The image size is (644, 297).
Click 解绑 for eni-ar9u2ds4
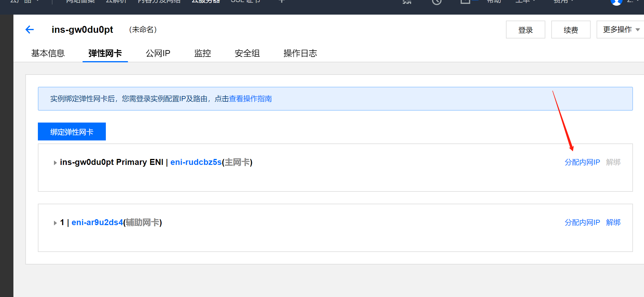(613, 222)
